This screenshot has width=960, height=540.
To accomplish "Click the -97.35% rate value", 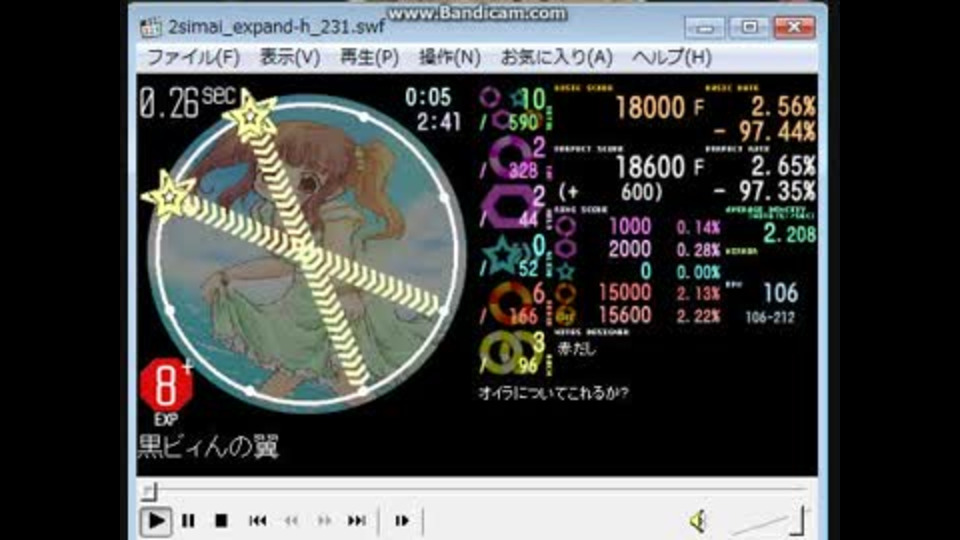I will point(764,192).
